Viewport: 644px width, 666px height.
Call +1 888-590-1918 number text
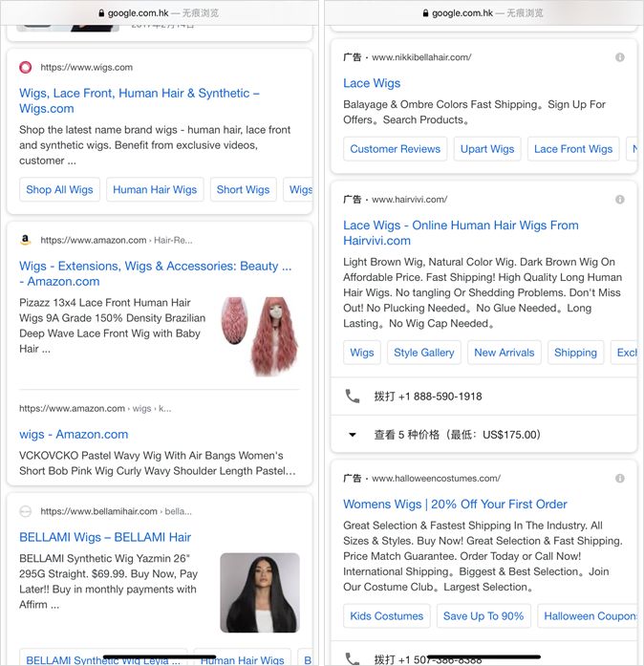pyautogui.click(x=428, y=397)
